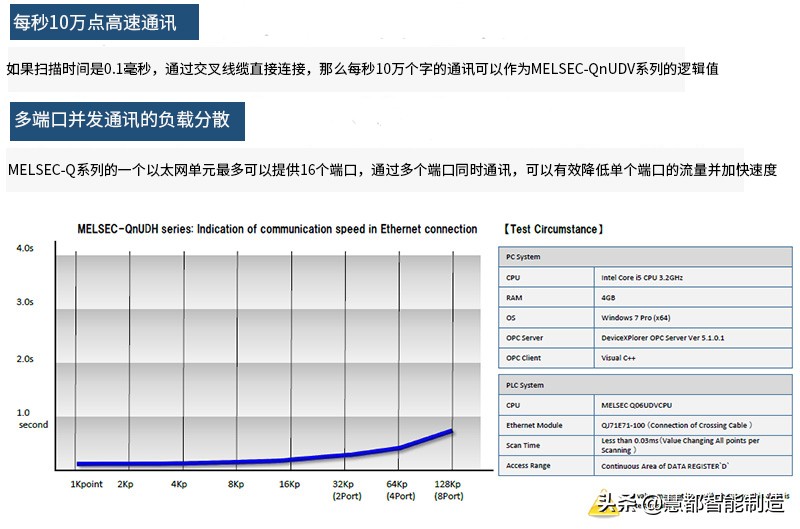Click the PC System table header
800x529 pixels.
(x=645, y=257)
